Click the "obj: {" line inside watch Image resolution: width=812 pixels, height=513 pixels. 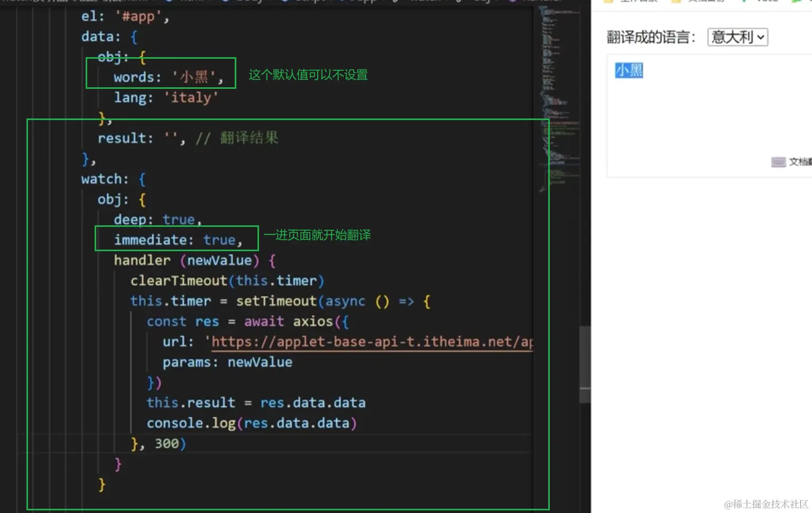click(122, 199)
